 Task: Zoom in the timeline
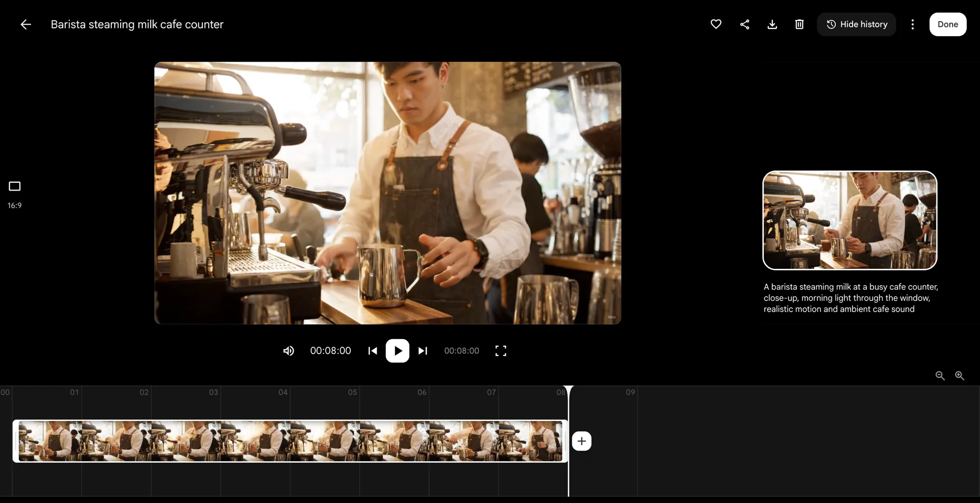(x=959, y=376)
